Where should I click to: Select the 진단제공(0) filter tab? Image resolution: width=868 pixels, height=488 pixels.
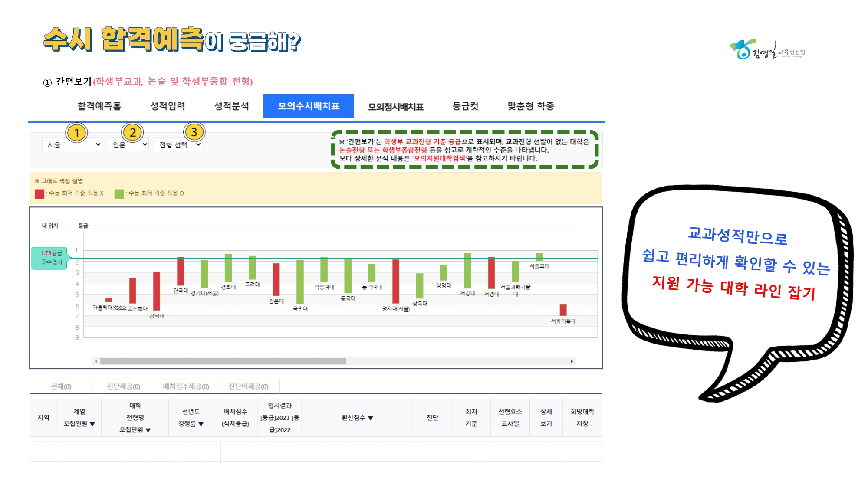[x=123, y=386]
